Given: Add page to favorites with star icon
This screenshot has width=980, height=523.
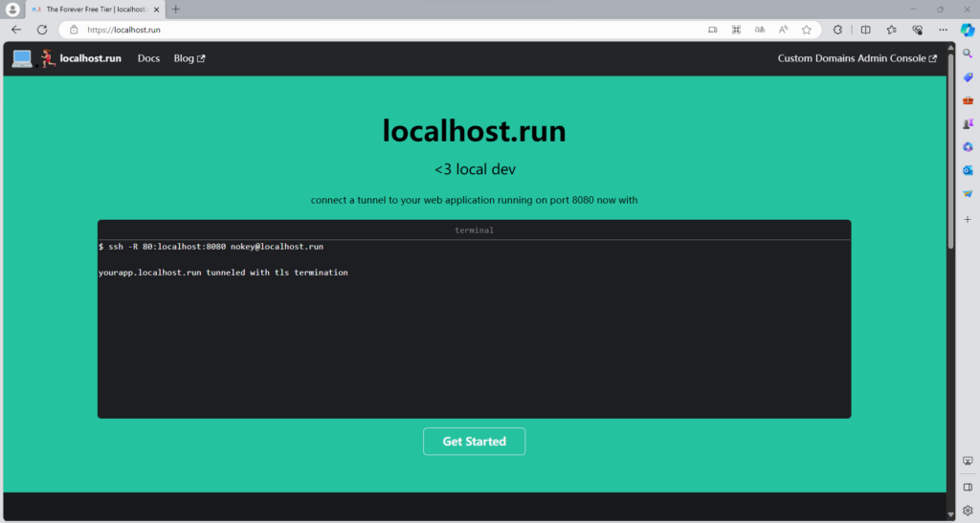Looking at the screenshot, I should click(807, 30).
